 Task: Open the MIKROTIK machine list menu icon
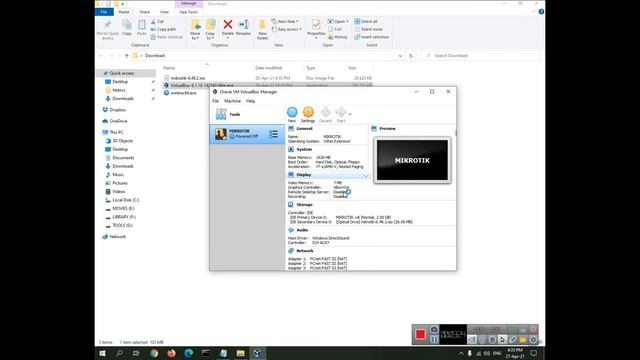(x=273, y=134)
